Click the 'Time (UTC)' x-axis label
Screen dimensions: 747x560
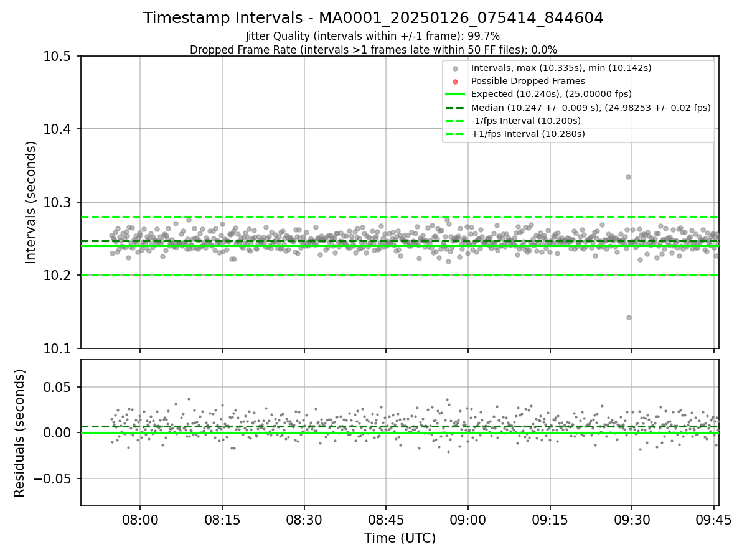click(x=400, y=538)
